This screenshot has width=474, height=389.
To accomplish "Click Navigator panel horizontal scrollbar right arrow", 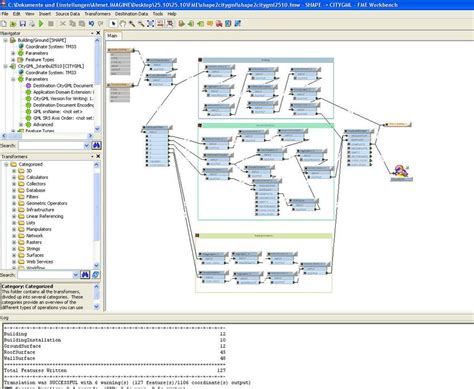I will (x=90, y=136).
